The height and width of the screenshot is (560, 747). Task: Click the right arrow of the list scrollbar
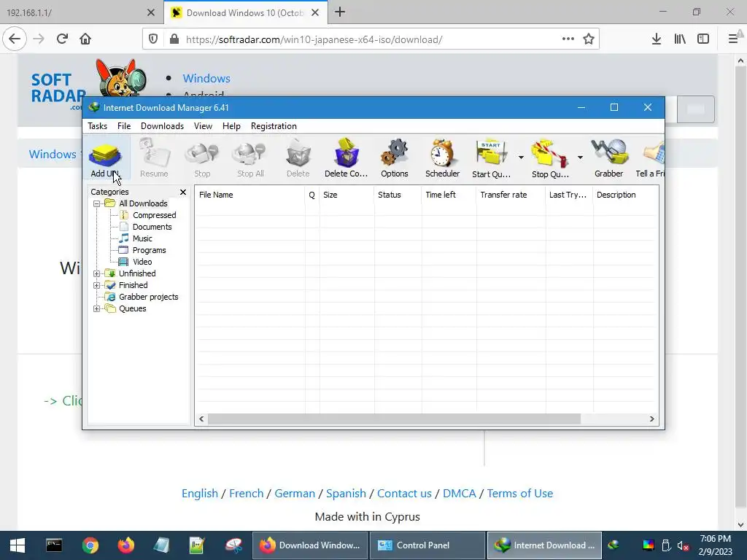click(651, 419)
